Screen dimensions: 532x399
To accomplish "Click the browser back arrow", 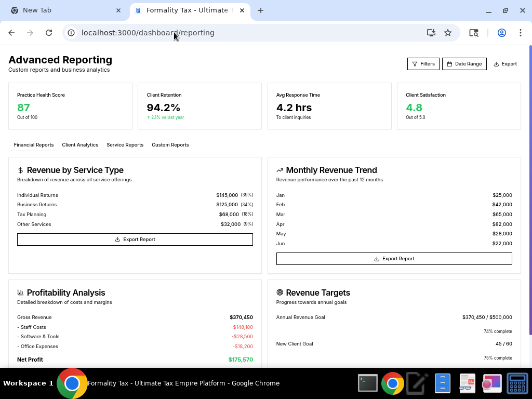I will point(11,33).
